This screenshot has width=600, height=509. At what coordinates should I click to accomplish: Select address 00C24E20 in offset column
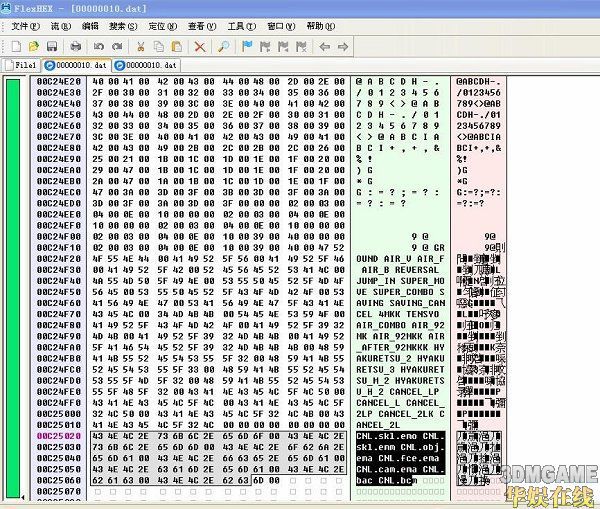click(x=59, y=82)
